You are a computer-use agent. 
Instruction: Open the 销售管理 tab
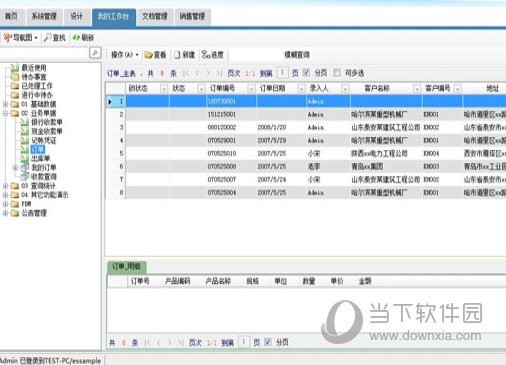coord(192,16)
